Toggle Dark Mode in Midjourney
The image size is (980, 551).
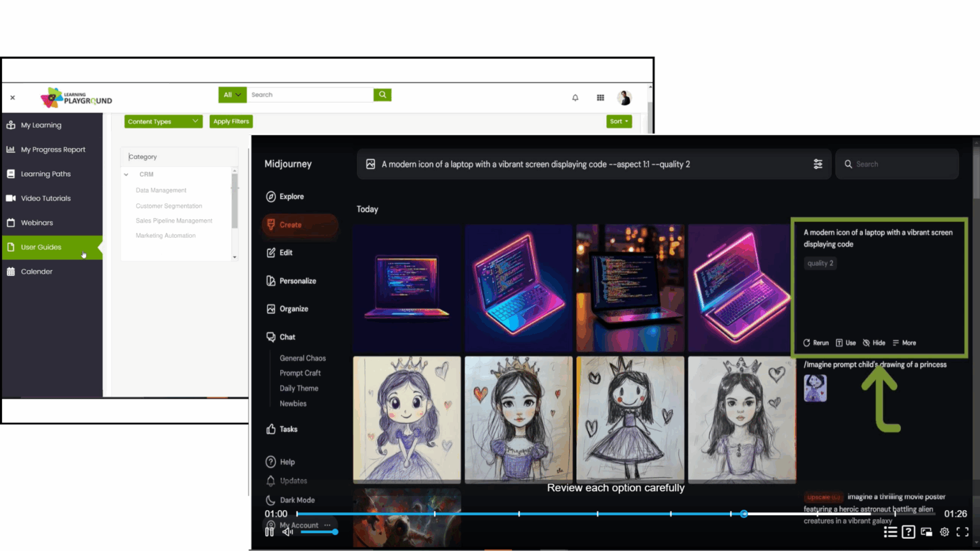290,500
